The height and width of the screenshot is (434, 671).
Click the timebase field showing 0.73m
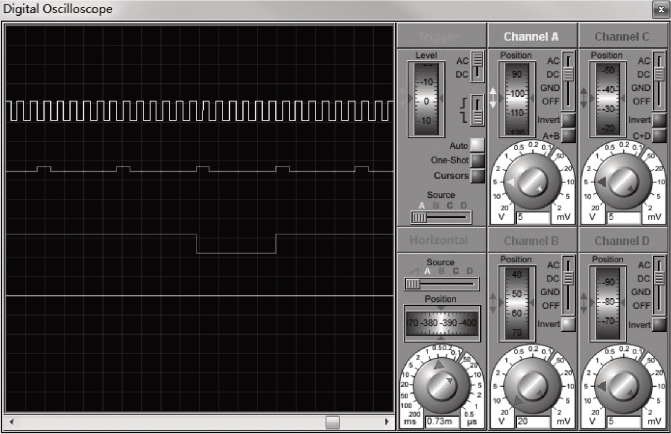pos(442,422)
